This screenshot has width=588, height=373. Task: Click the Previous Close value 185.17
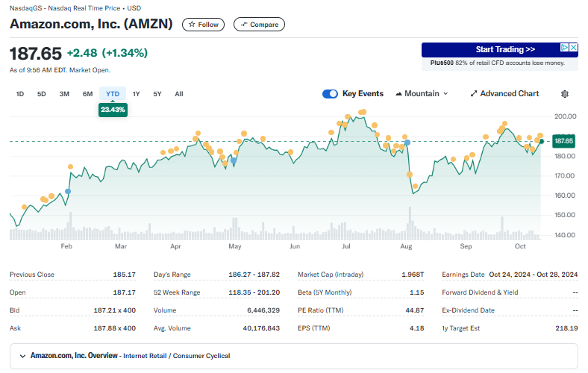(x=124, y=275)
